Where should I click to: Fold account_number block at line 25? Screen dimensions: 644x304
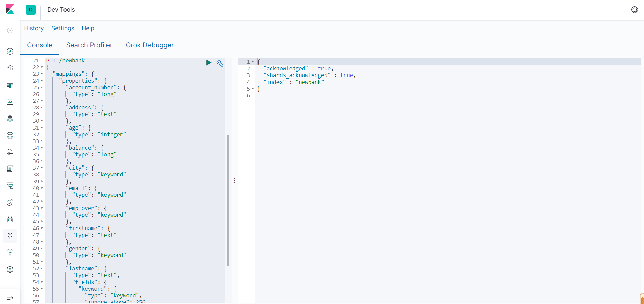pos(42,88)
